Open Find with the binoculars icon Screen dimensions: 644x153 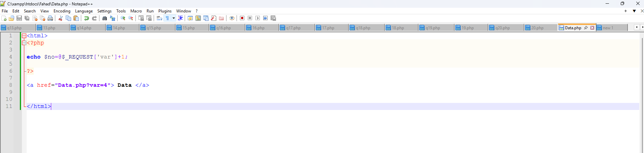[x=105, y=18]
